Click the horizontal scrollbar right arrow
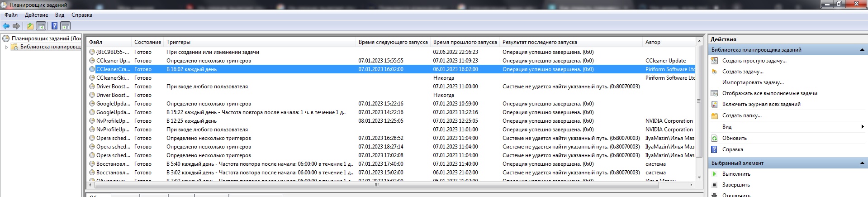 [x=691, y=185]
